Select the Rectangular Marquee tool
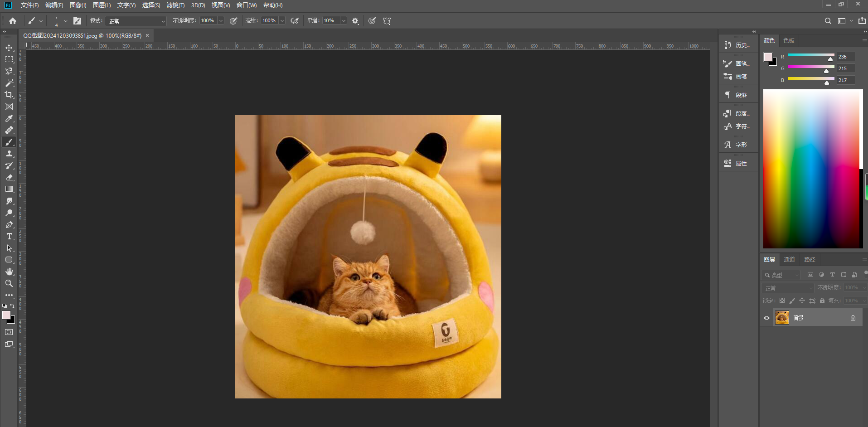 coord(9,59)
